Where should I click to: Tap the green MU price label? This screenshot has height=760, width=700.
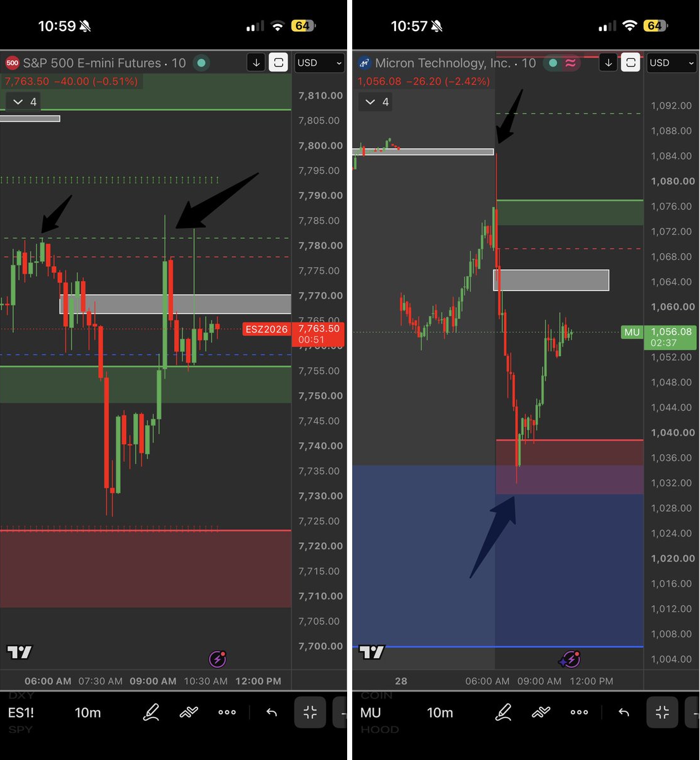pos(632,332)
